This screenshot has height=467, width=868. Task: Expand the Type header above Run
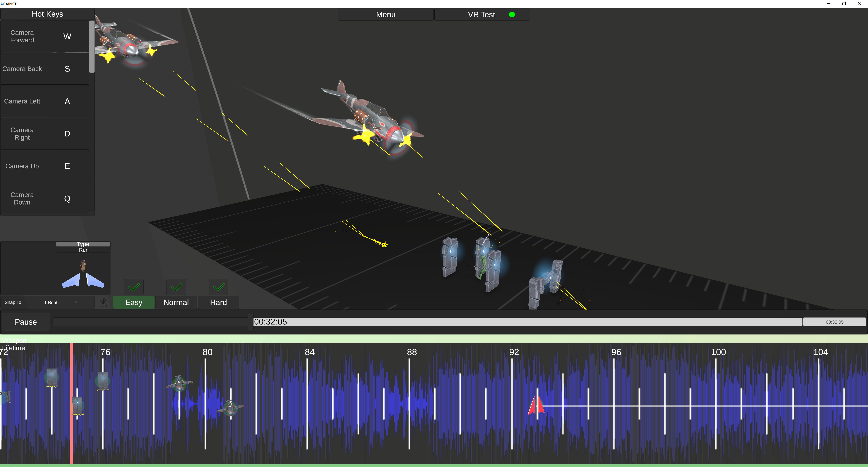83,244
